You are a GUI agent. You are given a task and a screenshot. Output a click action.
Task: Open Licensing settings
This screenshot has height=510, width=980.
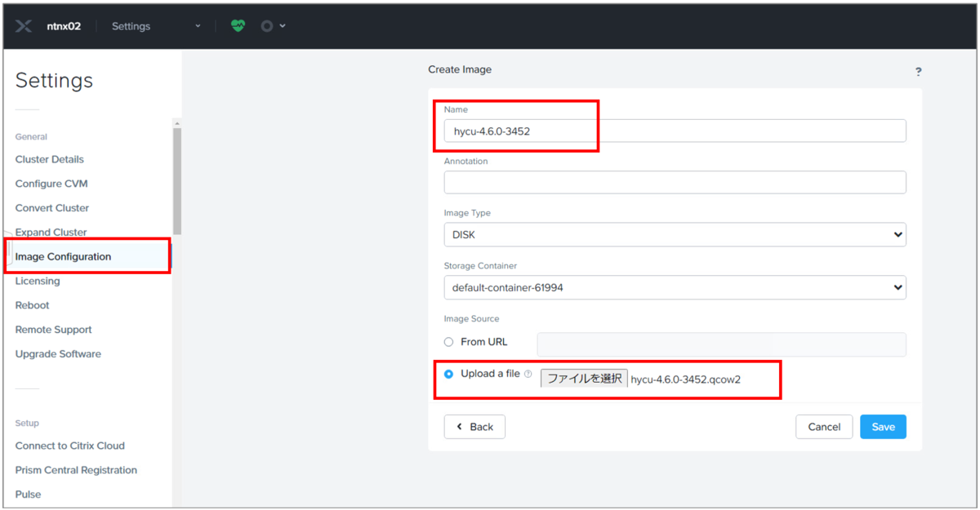(x=38, y=281)
